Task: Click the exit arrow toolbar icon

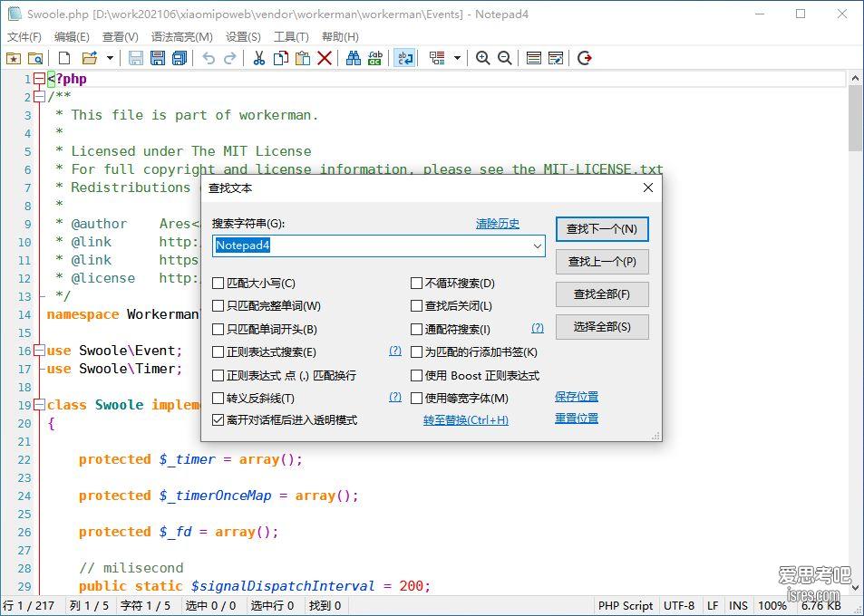Action: pyautogui.click(x=585, y=58)
